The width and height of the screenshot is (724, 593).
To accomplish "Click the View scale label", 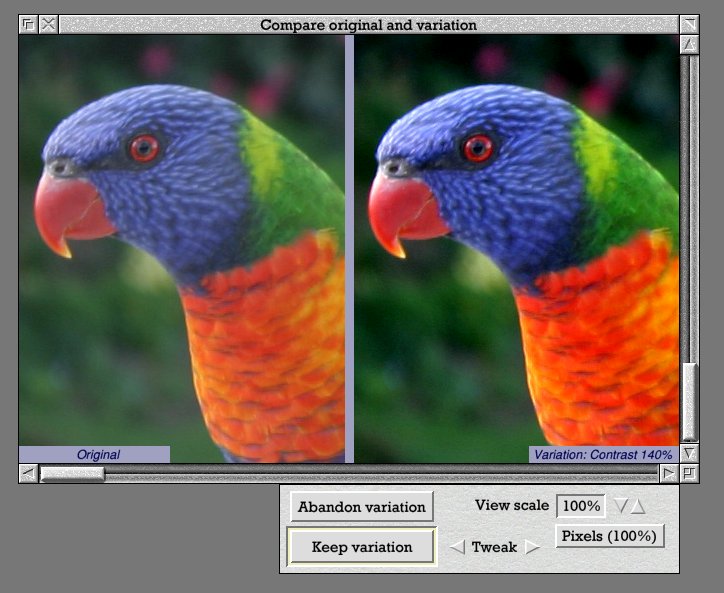I will coord(512,505).
